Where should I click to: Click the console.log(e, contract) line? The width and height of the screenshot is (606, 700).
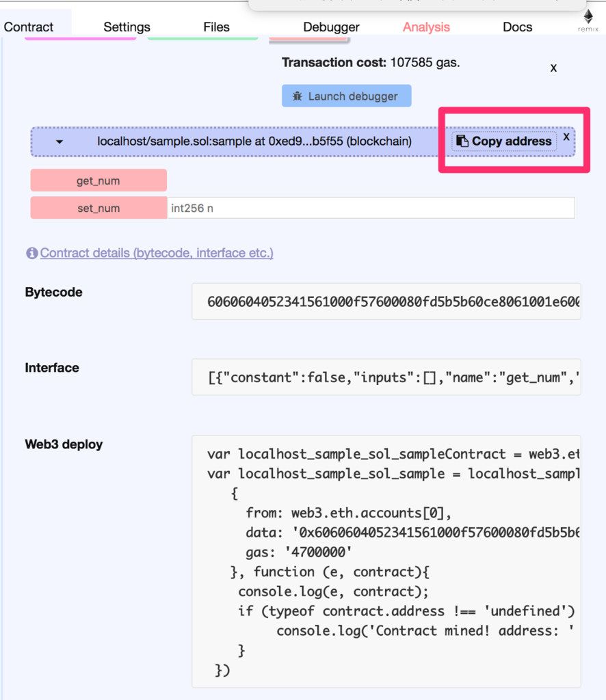[x=333, y=591]
